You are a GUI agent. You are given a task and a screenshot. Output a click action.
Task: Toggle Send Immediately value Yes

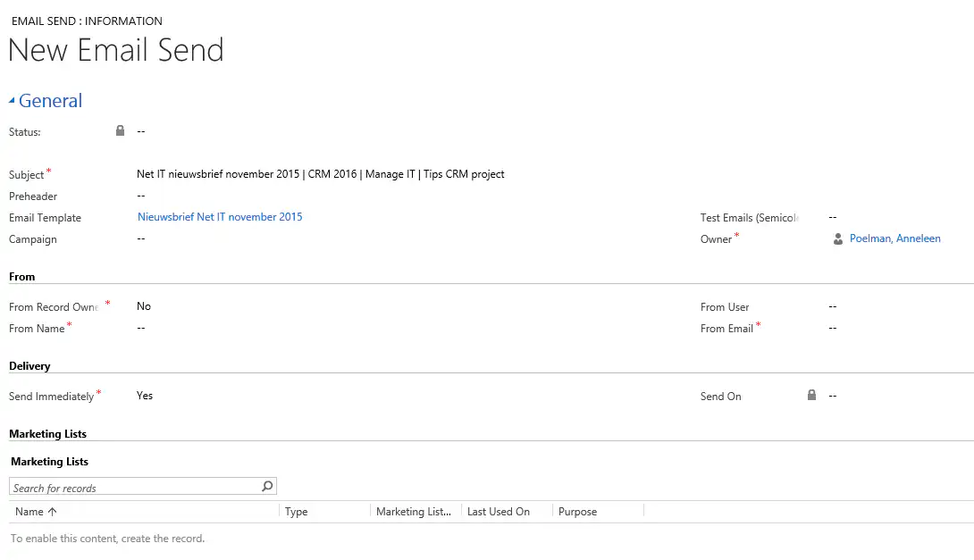[145, 396]
